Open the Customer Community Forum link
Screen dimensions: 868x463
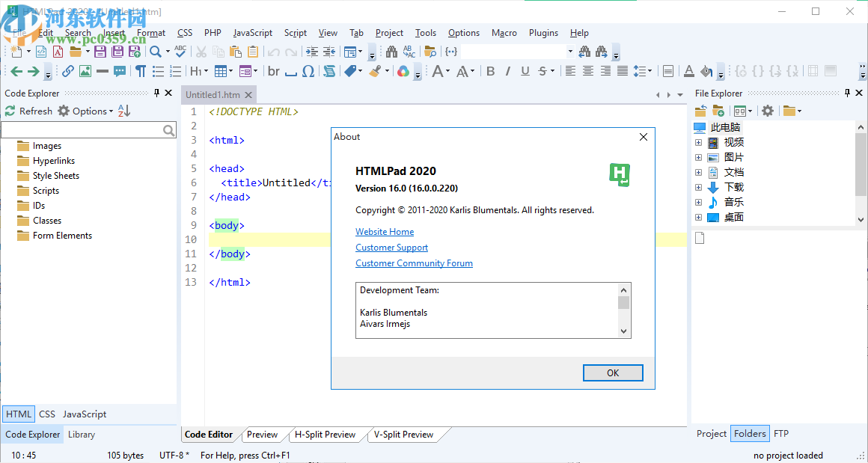pyautogui.click(x=414, y=263)
